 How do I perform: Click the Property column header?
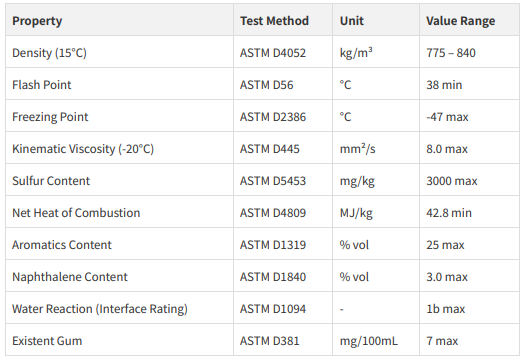tap(119, 20)
